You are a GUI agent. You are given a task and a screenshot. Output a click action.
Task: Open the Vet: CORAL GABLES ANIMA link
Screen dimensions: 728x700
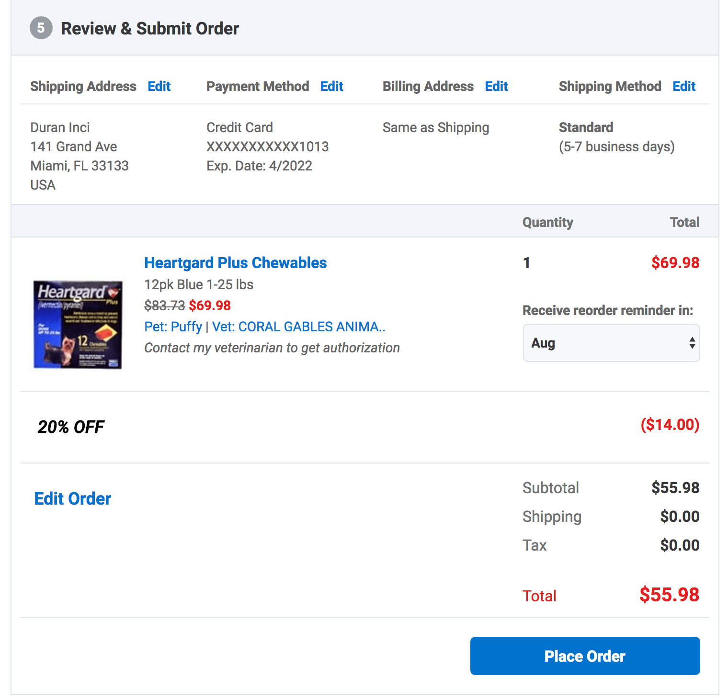298,327
